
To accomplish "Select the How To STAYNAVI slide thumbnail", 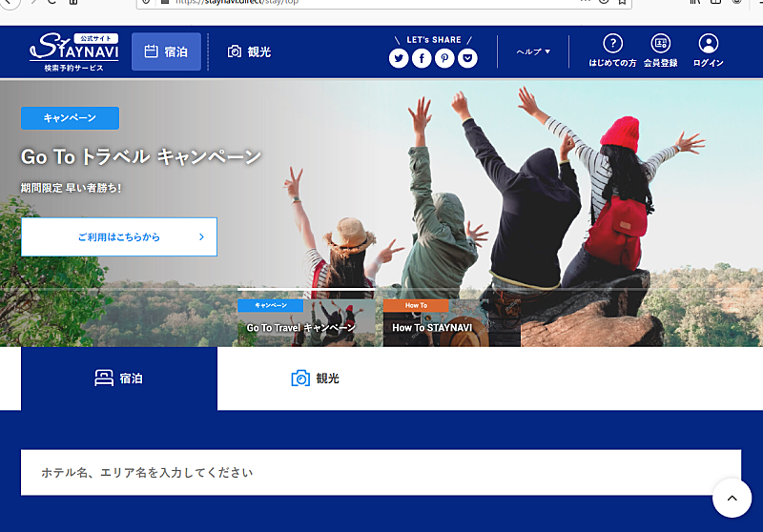I will [x=451, y=322].
